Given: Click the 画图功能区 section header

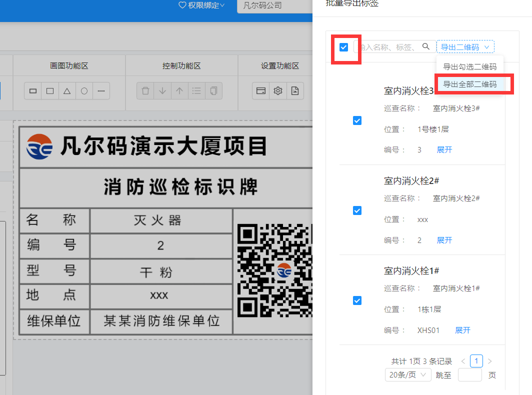Looking at the screenshot, I should point(69,66).
